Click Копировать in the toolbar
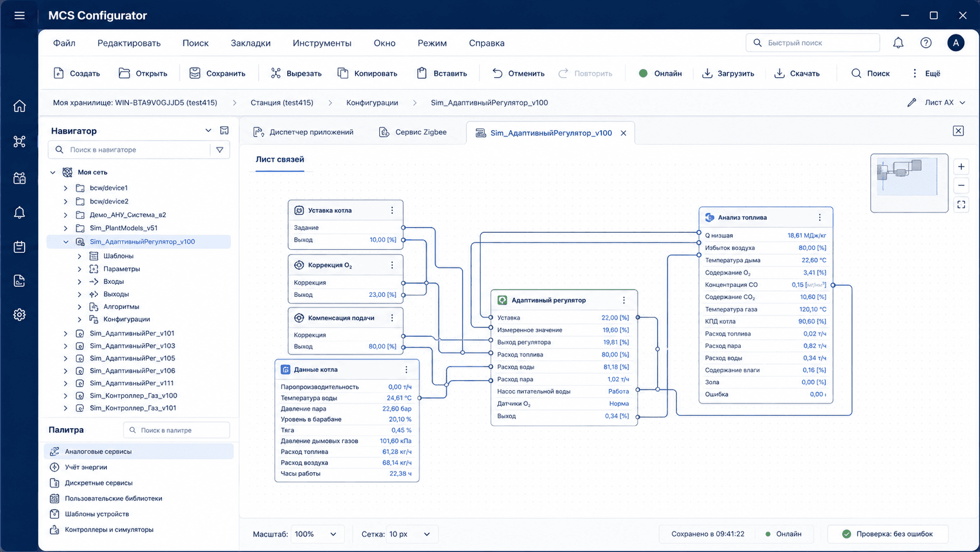 [367, 73]
